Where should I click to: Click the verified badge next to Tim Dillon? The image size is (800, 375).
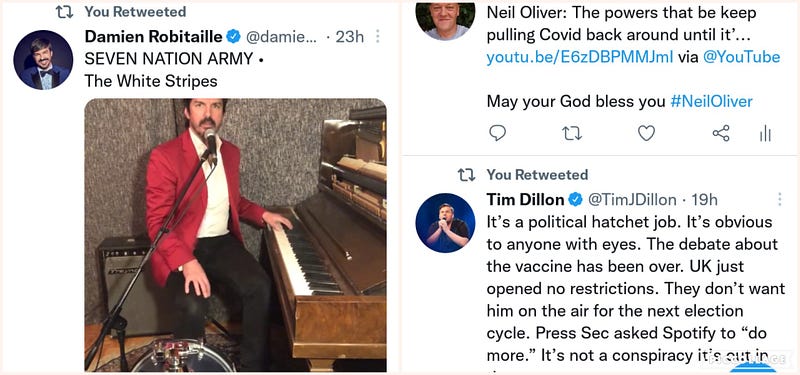(x=576, y=199)
